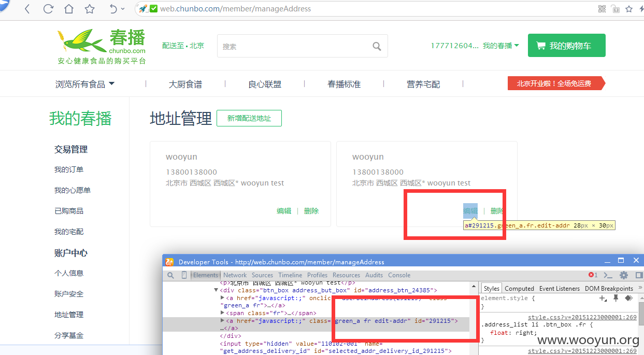Go back using browser back arrow

click(x=27, y=9)
